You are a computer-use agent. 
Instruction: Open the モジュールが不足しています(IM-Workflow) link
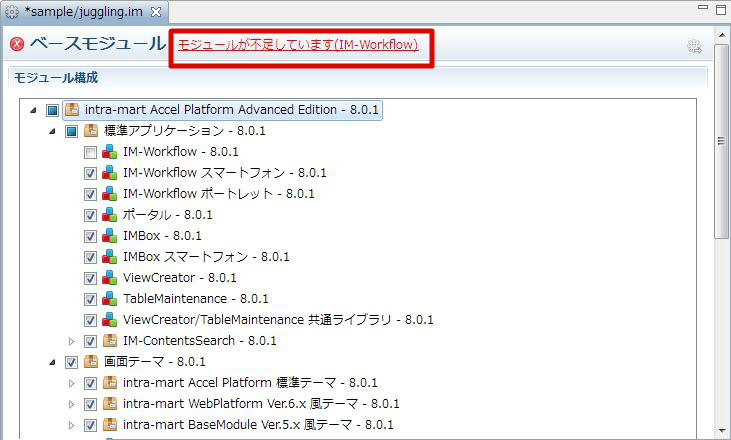(x=298, y=45)
